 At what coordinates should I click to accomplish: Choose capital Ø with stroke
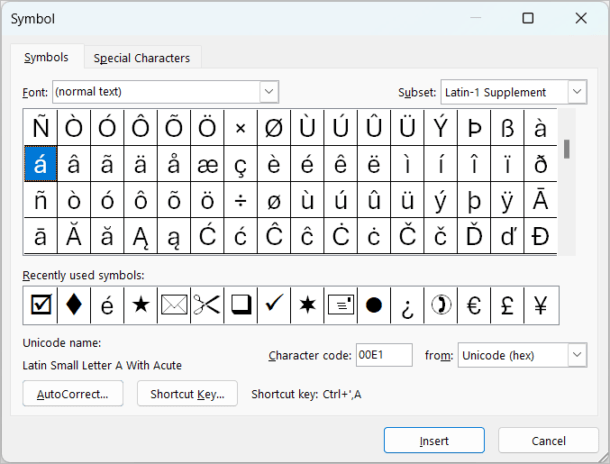click(x=274, y=128)
